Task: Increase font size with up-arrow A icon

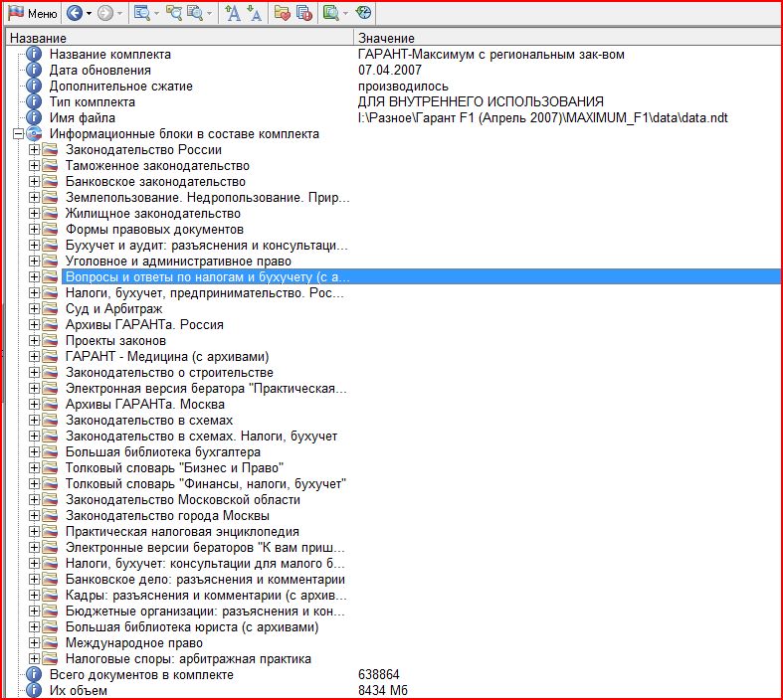Action: click(x=232, y=14)
